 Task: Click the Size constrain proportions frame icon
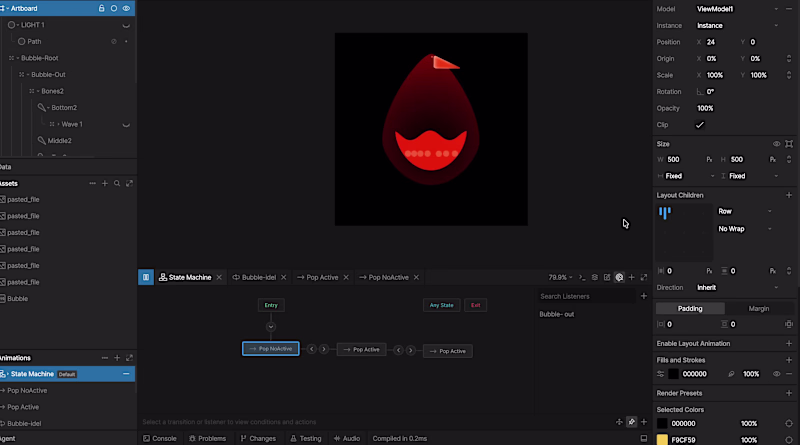789,144
